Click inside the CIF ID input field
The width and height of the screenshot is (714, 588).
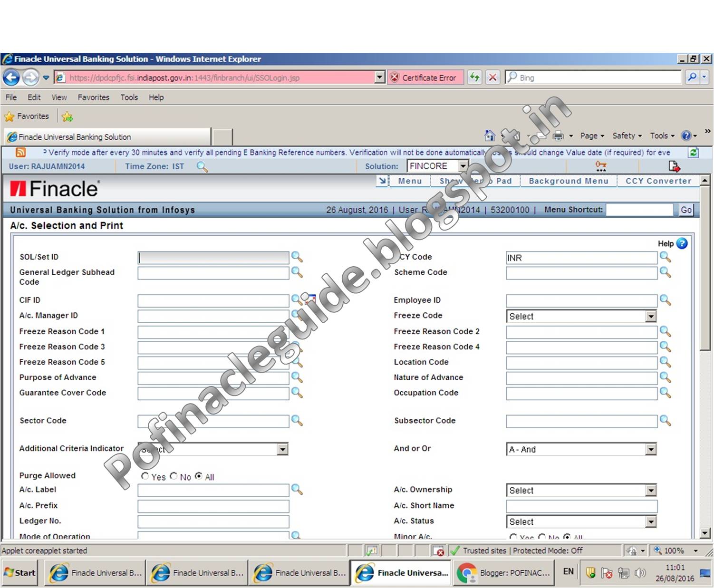coord(213,300)
